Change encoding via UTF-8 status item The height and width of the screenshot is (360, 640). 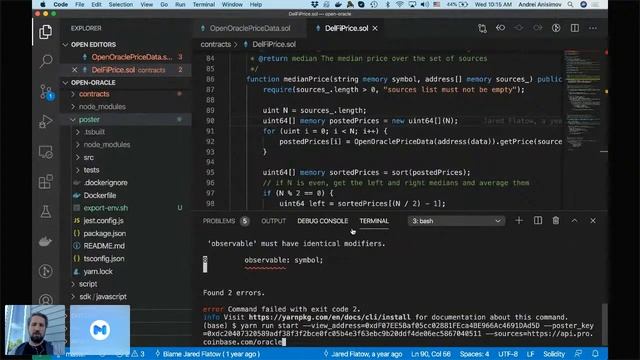click(x=508, y=354)
